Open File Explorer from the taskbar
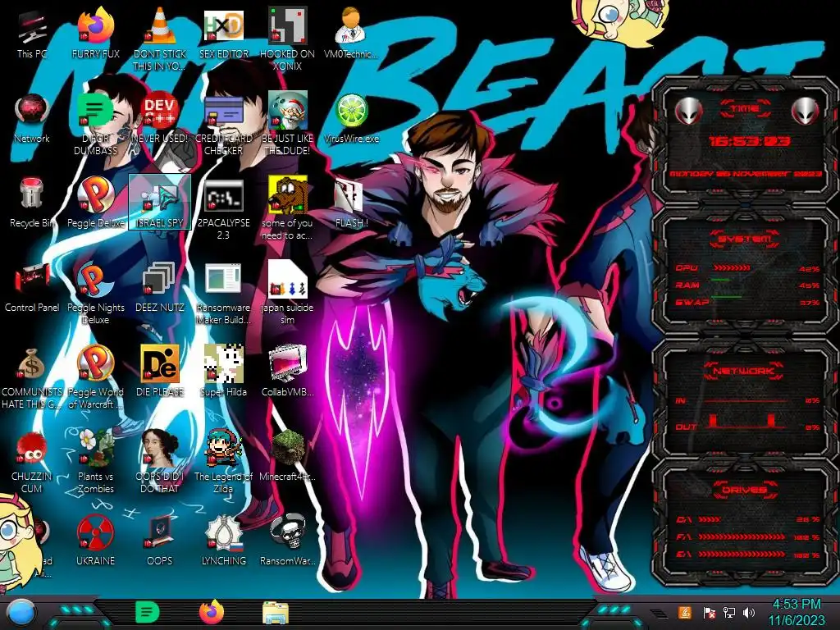This screenshot has height=630, width=840. tap(276, 613)
